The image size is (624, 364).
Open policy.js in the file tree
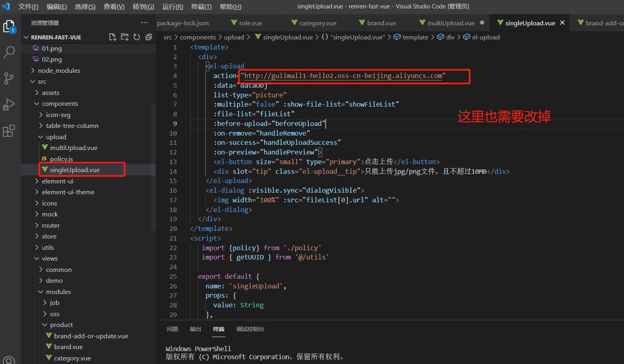coord(62,159)
